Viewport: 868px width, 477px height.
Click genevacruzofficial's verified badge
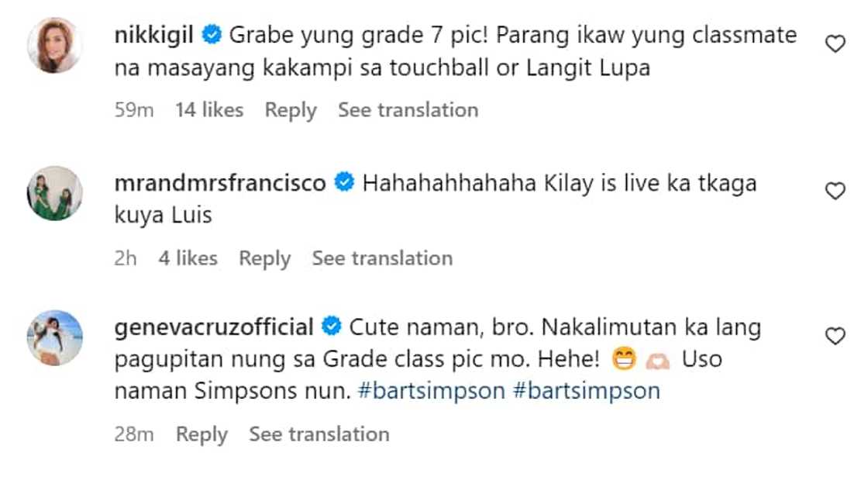(331, 327)
